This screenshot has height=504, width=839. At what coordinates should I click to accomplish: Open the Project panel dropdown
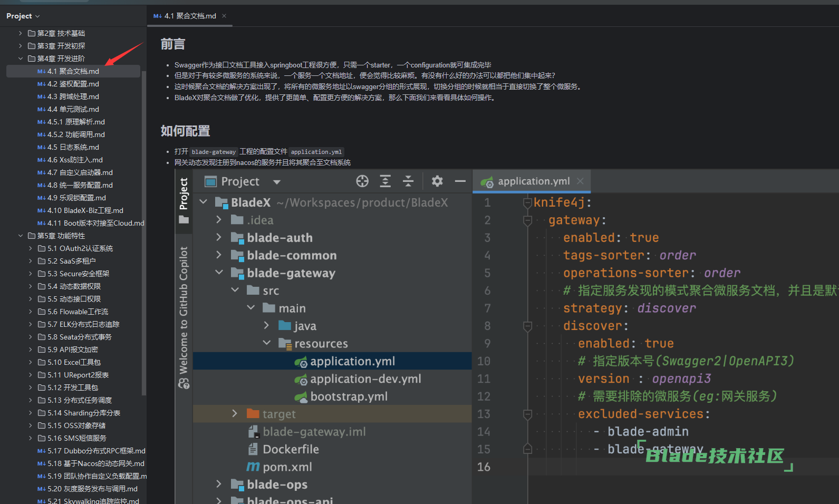pos(23,16)
